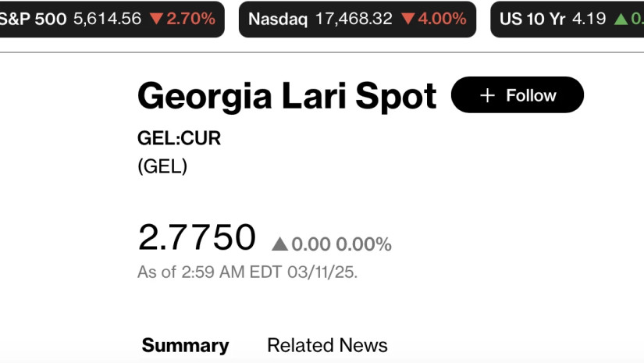
Task: Open the Related News tab
Action: click(x=327, y=345)
